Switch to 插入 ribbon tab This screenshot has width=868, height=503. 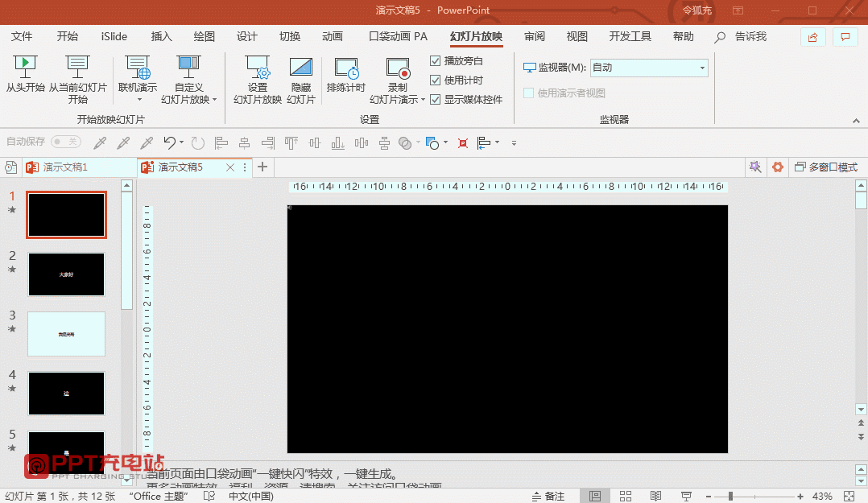click(x=161, y=36)
